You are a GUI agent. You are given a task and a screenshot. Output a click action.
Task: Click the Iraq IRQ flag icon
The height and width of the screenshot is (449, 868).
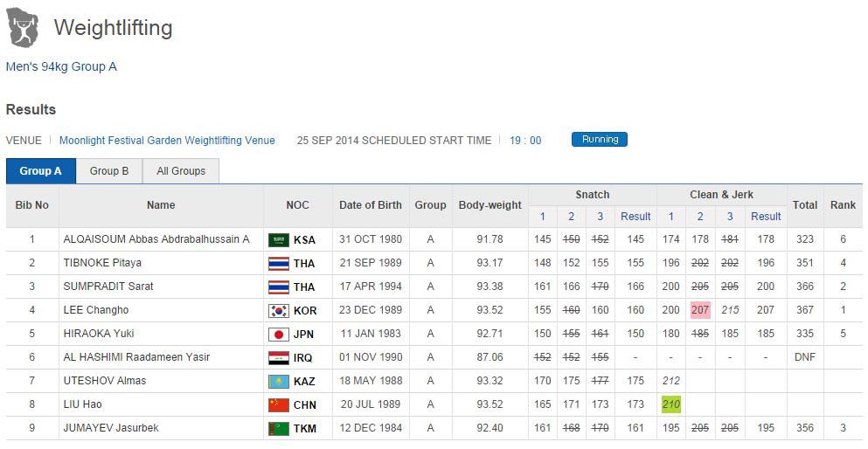[279, 357]
